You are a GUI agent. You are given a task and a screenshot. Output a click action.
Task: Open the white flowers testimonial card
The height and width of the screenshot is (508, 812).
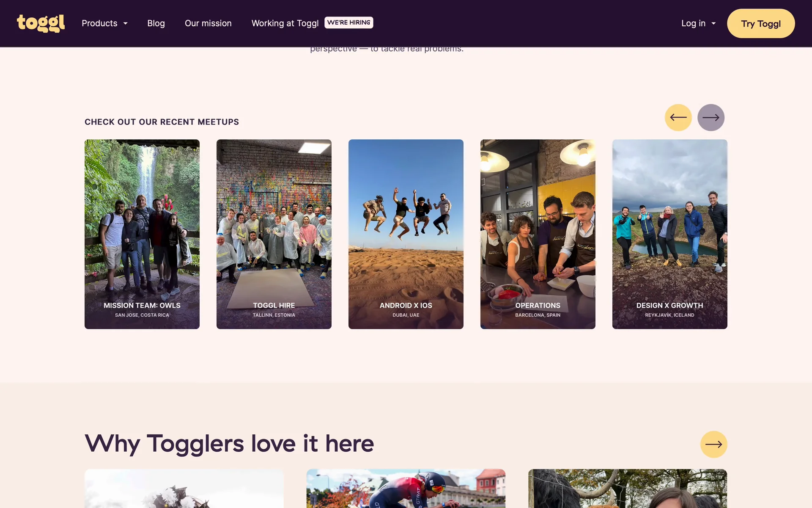coord(184,488)
